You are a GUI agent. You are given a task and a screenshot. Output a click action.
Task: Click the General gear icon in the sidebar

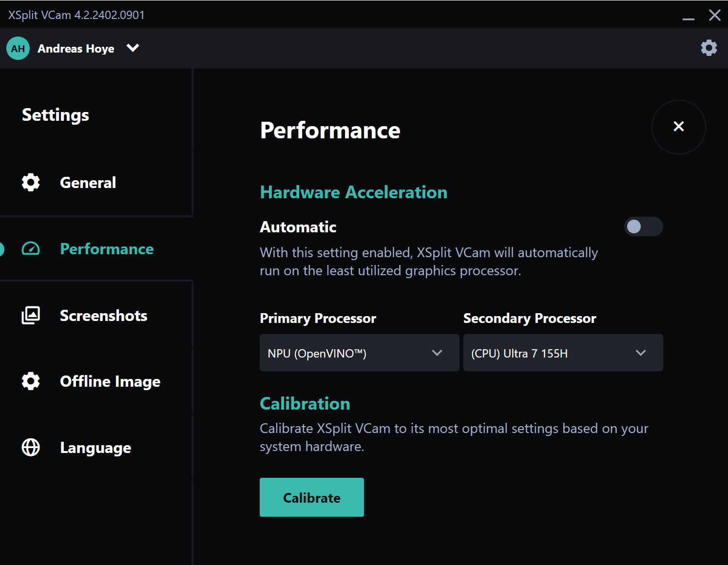pos(31,182)
